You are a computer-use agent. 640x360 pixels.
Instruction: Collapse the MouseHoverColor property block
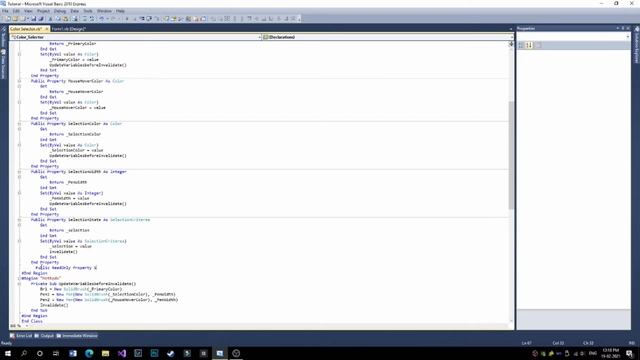pyautogui.click(x=19, y=81)
